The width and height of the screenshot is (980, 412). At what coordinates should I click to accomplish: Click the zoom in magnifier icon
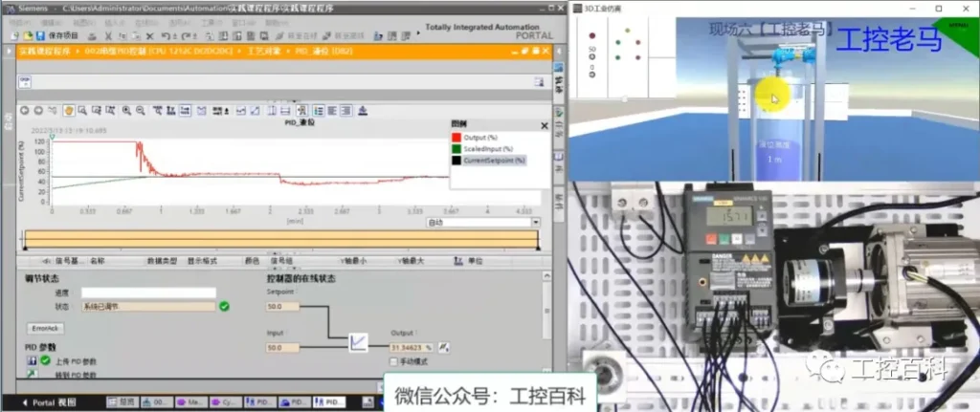point(126,110)
